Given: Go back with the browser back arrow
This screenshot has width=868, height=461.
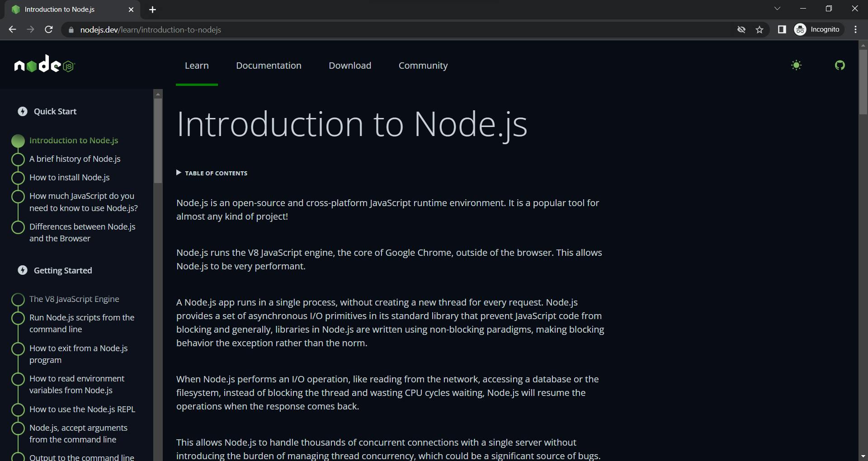Looking at the screenshot, I should 12,29.
